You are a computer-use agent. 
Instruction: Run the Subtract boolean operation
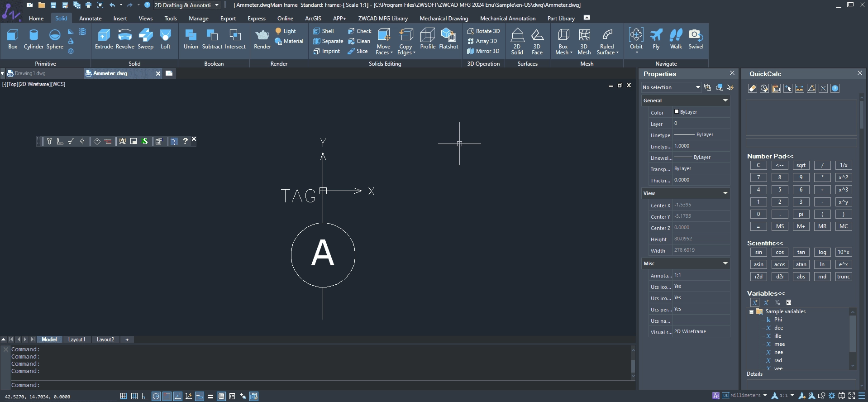click(x=212, y=39)
